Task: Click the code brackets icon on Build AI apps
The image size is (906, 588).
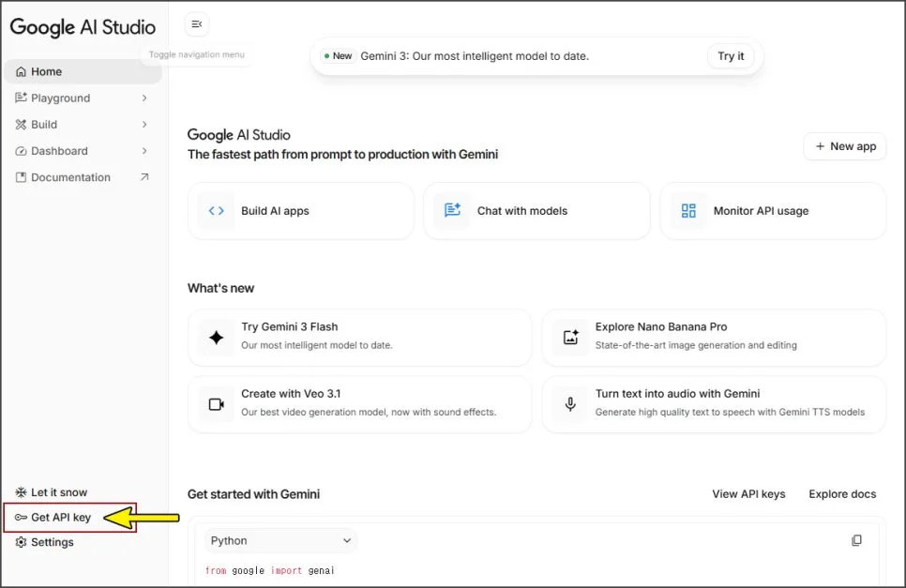Action: tap(216, 211)
